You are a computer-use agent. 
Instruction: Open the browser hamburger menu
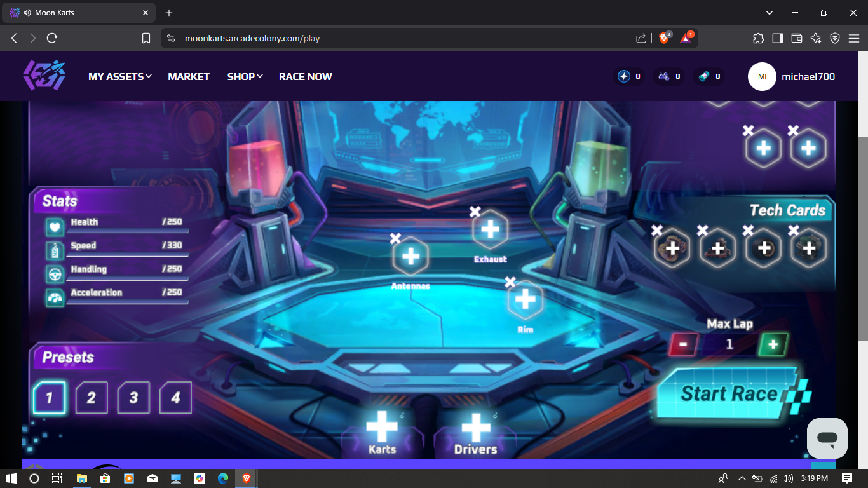(854, 38)
